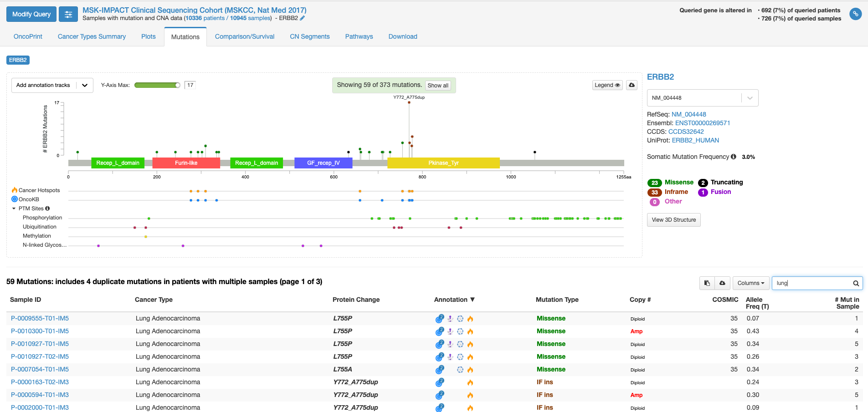
Task: Copy mutations table with clipboard icon
Action: (707, 283)
